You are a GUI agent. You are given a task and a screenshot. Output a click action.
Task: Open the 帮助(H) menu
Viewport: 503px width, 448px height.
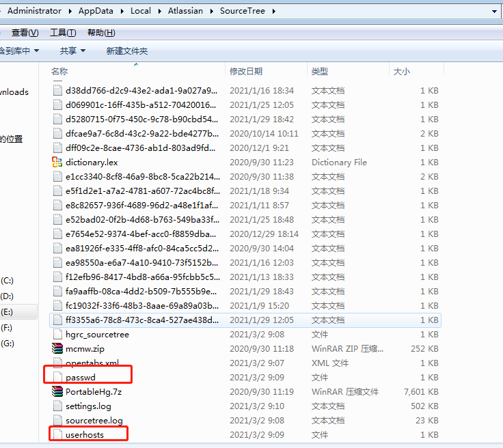click(101, 33)
